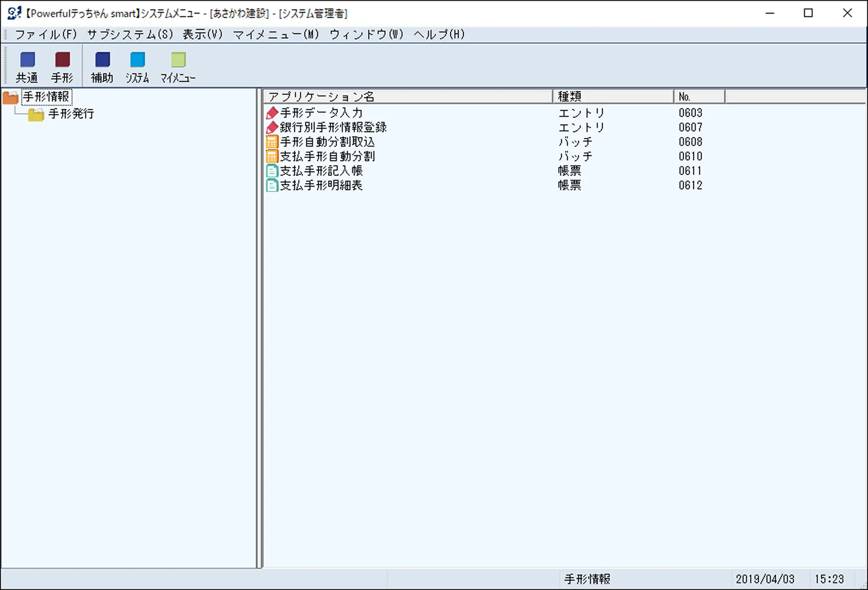This screenshot has width=868, height=590.
Task: Open the 補助 subsystem icon
Action: coord(102,66)
